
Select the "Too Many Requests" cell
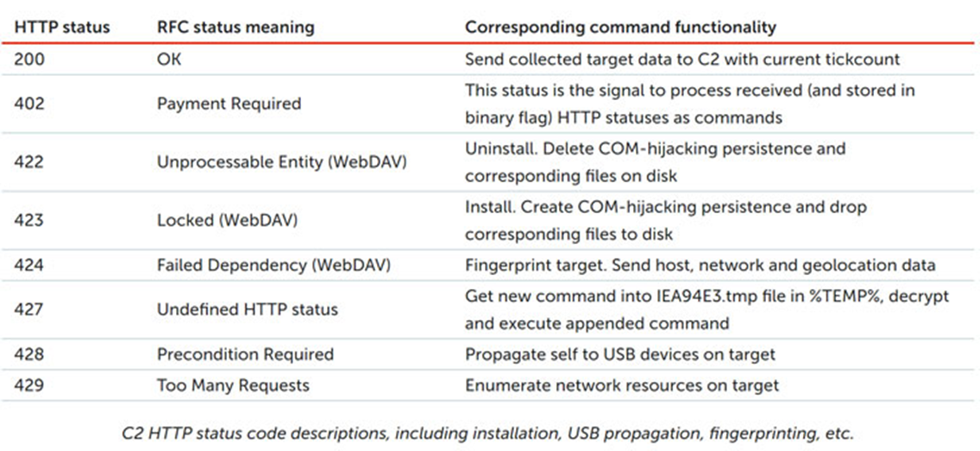[233, 385]
